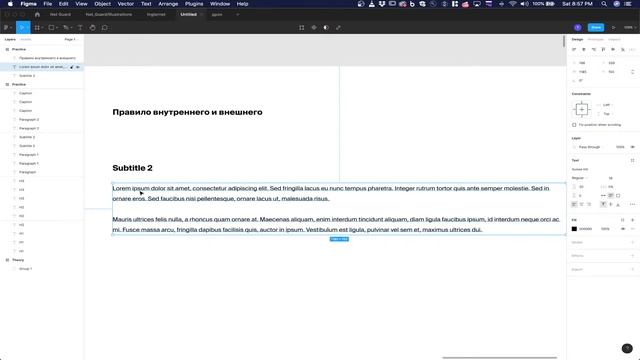Set text resizing to fixed size
640x360 pixels.
tap(618, 196)
